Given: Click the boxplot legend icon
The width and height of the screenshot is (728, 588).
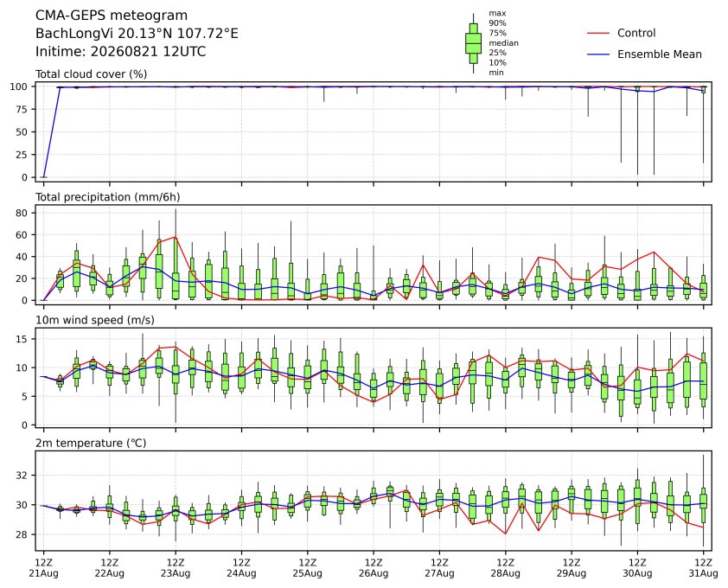Looking at the screenshot, I should click(x=473, y=43).
